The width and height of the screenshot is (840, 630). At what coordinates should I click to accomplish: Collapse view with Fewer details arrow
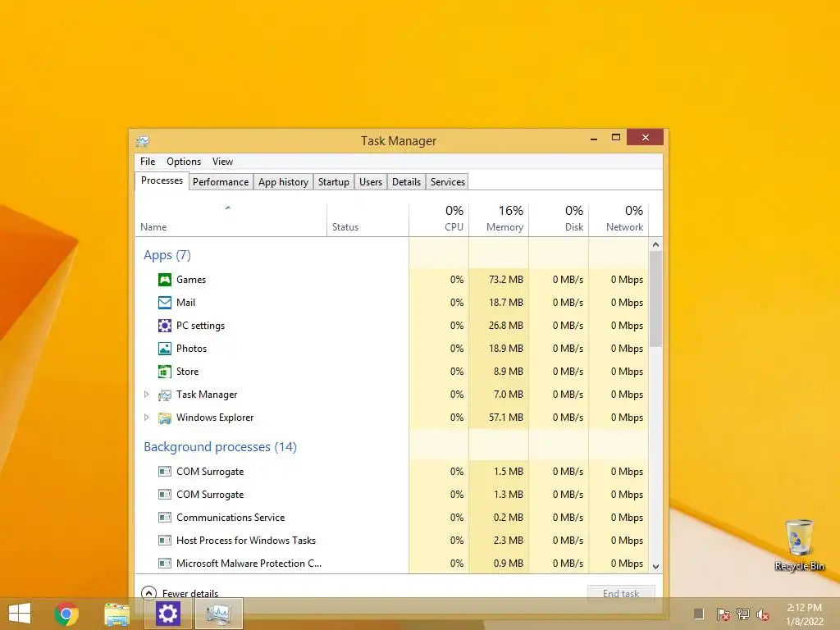(x=148, y=593)
